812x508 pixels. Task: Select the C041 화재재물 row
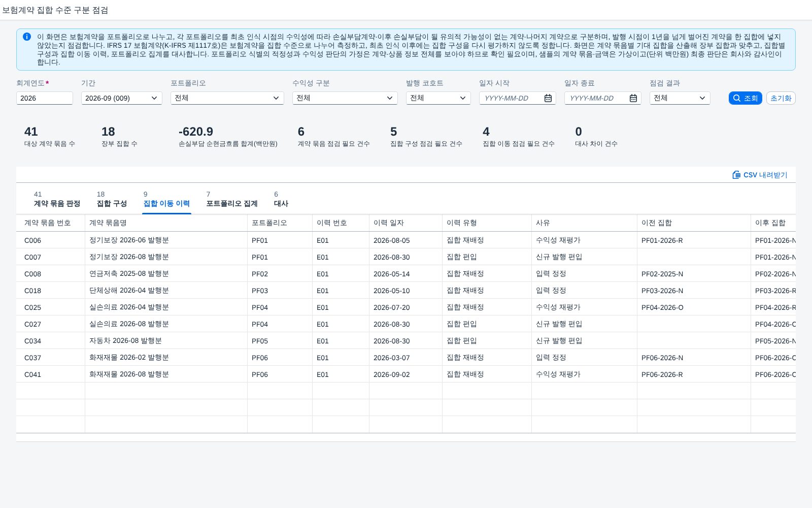[x=406, y=374]
